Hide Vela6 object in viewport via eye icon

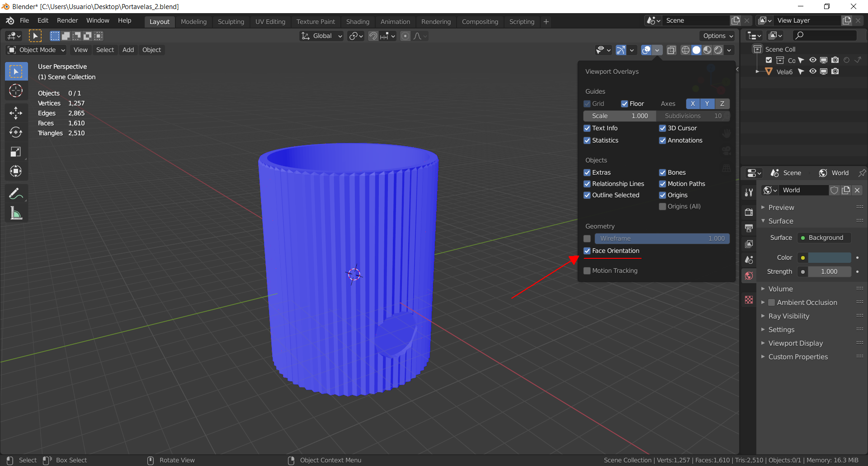813,71
